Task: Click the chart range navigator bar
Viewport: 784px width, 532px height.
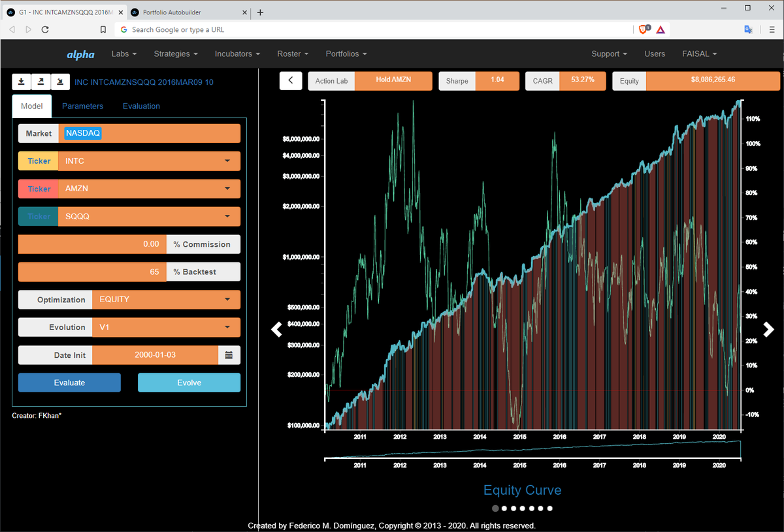Action: tap(532, 450)
